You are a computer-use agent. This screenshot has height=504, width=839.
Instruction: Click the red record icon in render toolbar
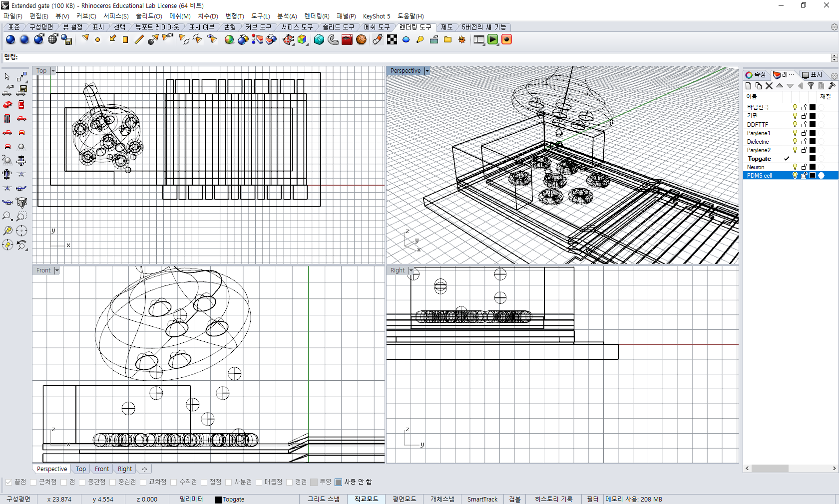tap(506, 40)
